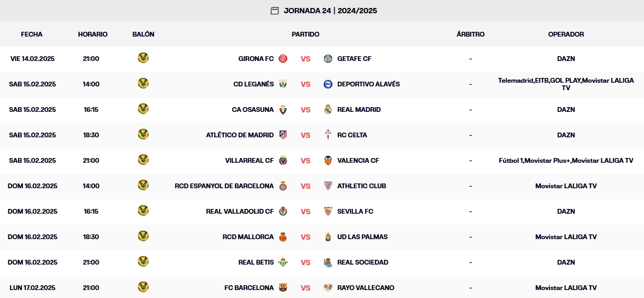Image resolution: width=644 pixels, height=298 pixels.
Task: Click the Atlético de Madrid crest
Action: point(283,135)
